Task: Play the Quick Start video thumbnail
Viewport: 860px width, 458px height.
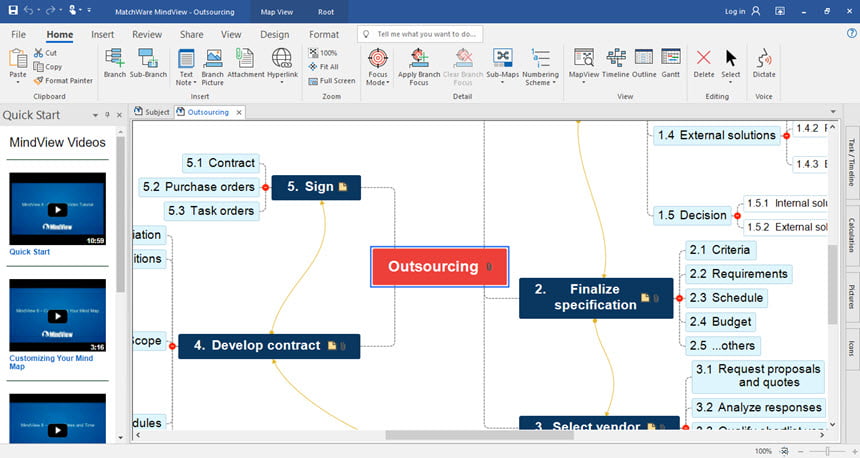Action: click(x=58, y=209)
